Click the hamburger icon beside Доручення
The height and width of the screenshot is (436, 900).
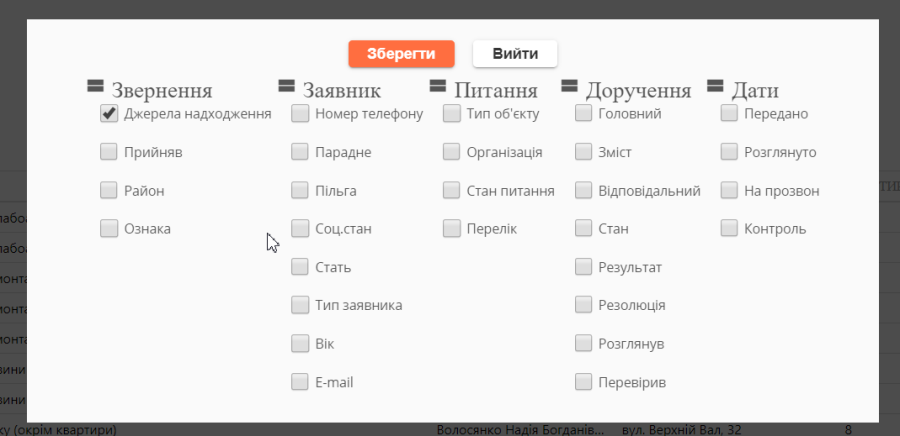(570, 87)
